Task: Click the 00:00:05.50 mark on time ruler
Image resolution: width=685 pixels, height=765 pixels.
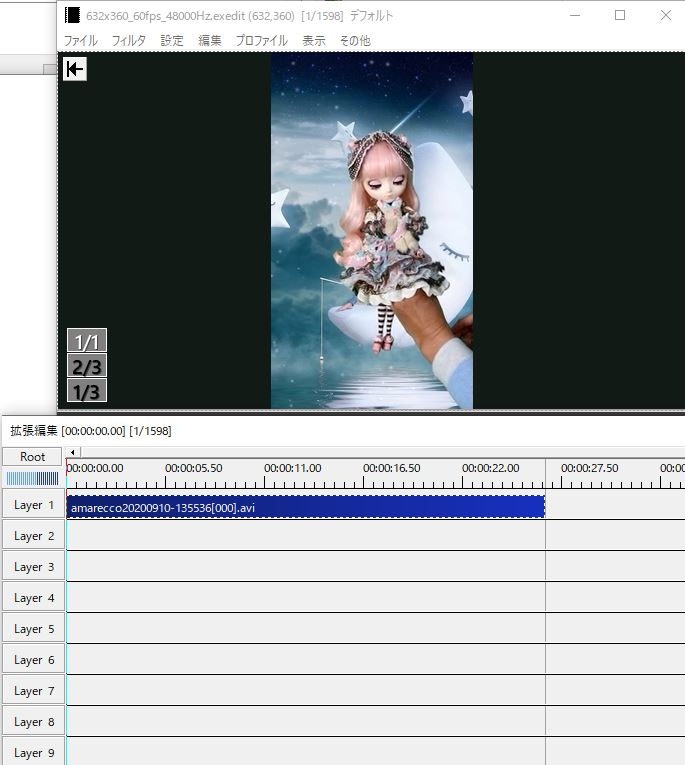Action: point(193,468)
